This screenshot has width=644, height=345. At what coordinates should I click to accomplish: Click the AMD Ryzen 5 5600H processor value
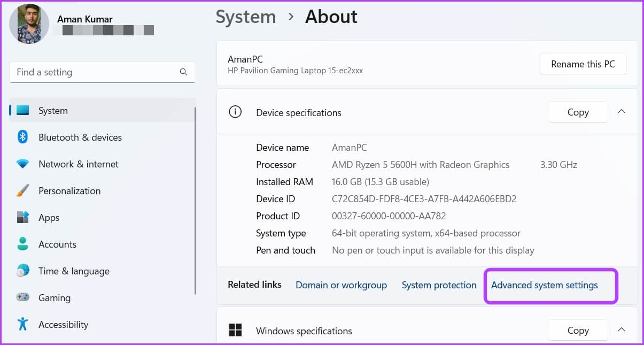click(x=421, y=165)
